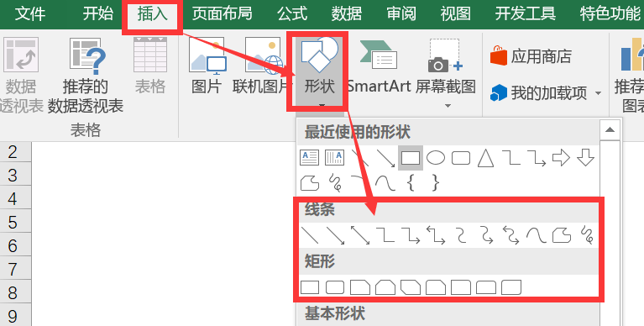Choose snip diagonal corner rectangle
The width and height of the screenshot is (644, 326).
[x=411, y=287]
